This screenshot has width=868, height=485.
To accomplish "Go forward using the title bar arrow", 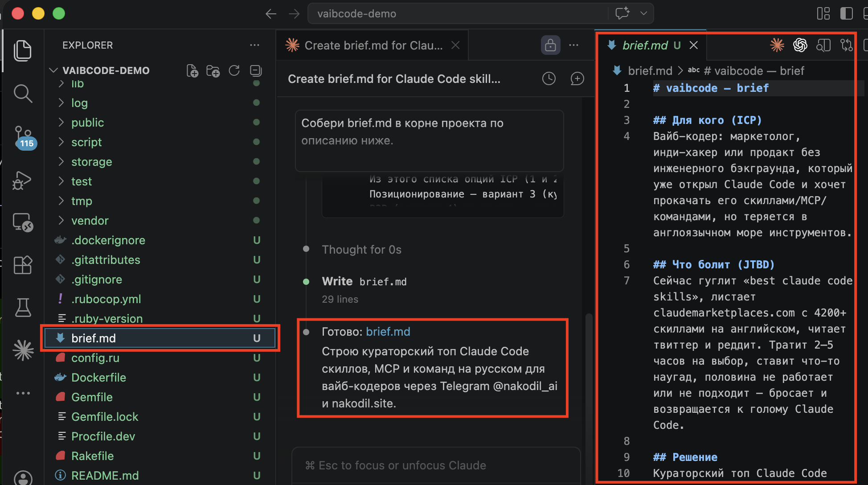I will pos(294,14).
